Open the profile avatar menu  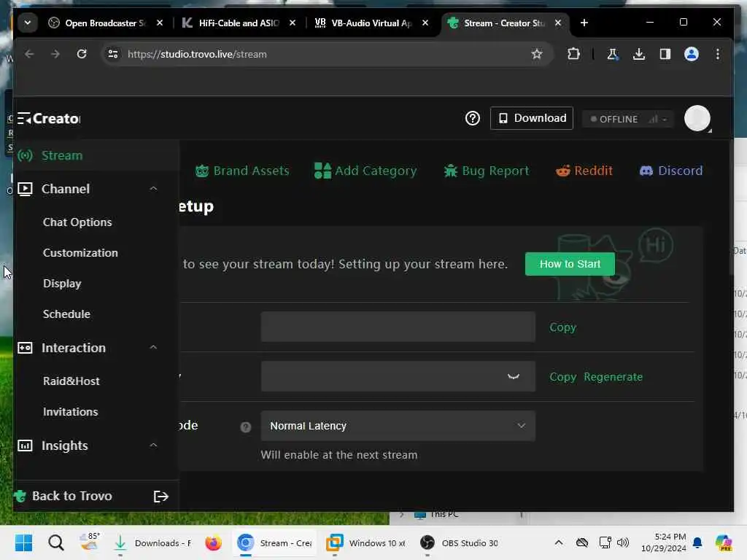[697, 118]
